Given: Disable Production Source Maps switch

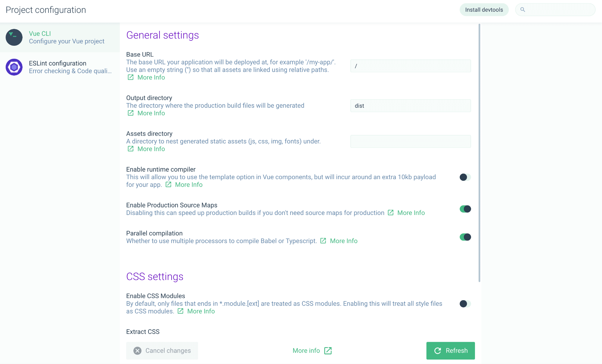Looking at the screenshot, I should [465, 209].
